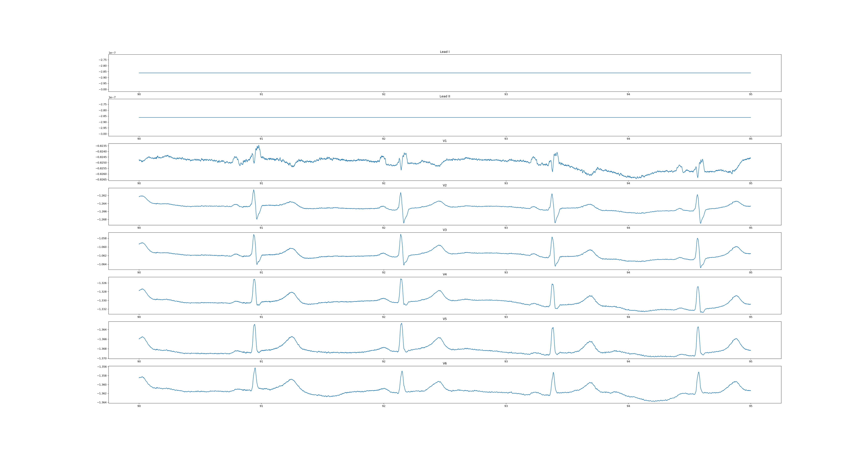Click the -1.332 y-axis tick label on V4
Viewport: 868px width, 453px height.
pos(102,309)
